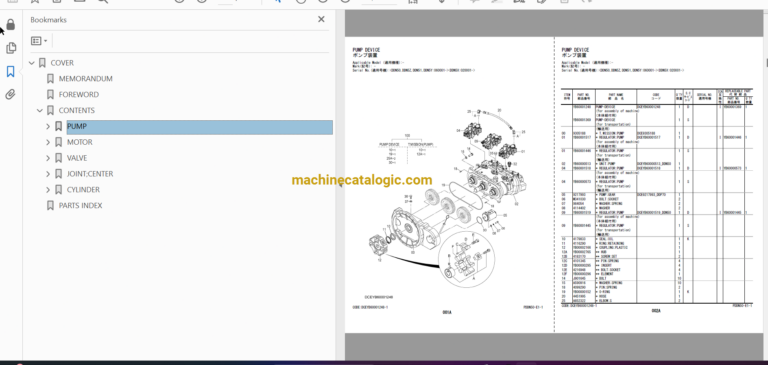Click the PUMP DEVICE heading on right page

click(575, 50)
